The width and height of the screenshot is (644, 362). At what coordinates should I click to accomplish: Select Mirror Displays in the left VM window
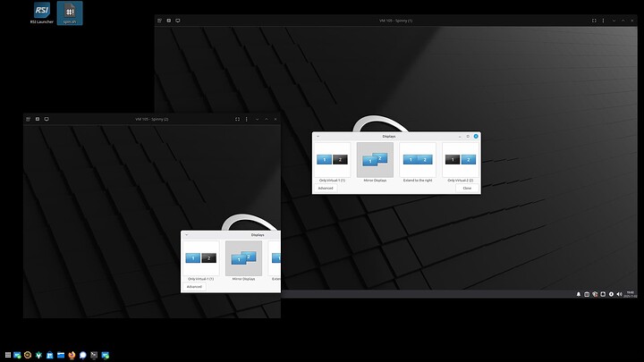(243, 260)
